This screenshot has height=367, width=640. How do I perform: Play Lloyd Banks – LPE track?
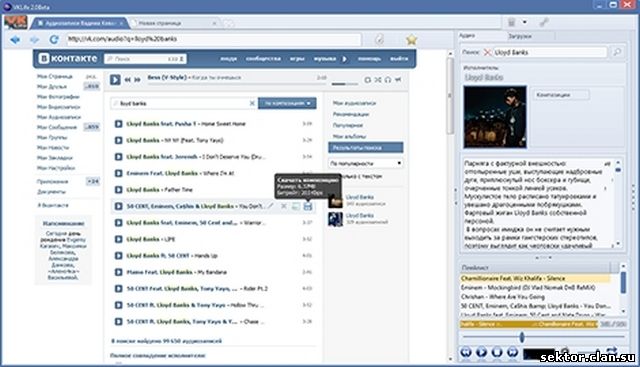coord(118,239)
